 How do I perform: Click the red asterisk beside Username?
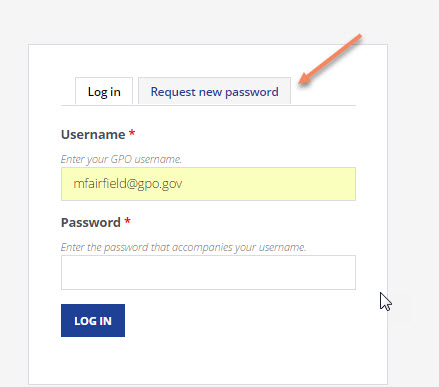pos(132,133)
